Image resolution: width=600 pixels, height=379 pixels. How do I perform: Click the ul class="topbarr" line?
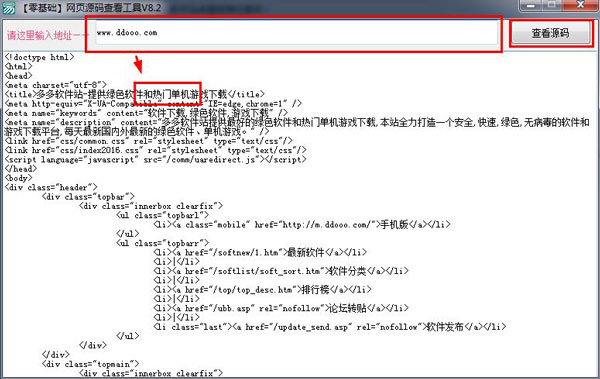tap(163, 243)
